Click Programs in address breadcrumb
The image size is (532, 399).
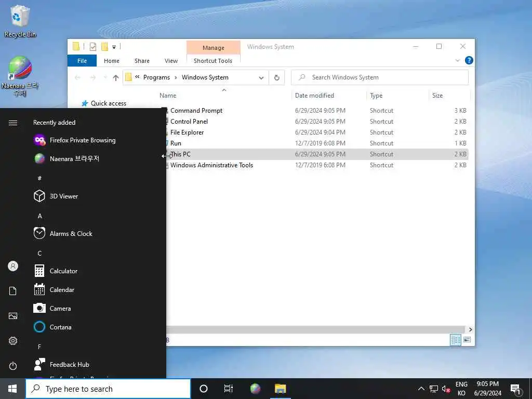(x=156, y=77)
